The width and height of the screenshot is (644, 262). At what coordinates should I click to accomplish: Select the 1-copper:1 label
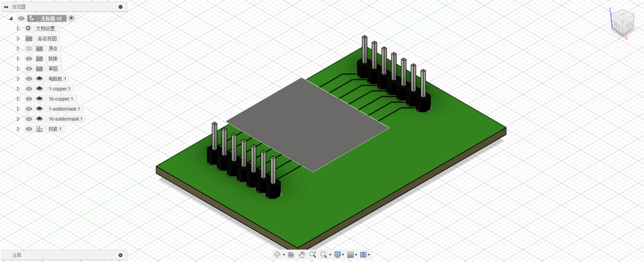coord(60,89)
